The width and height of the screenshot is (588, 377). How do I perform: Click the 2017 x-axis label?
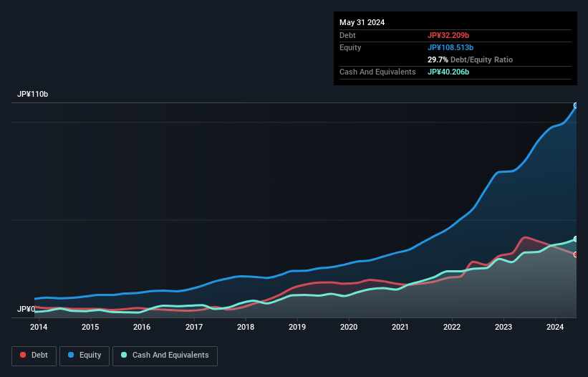pyautogui.click(x=194, y=327)
